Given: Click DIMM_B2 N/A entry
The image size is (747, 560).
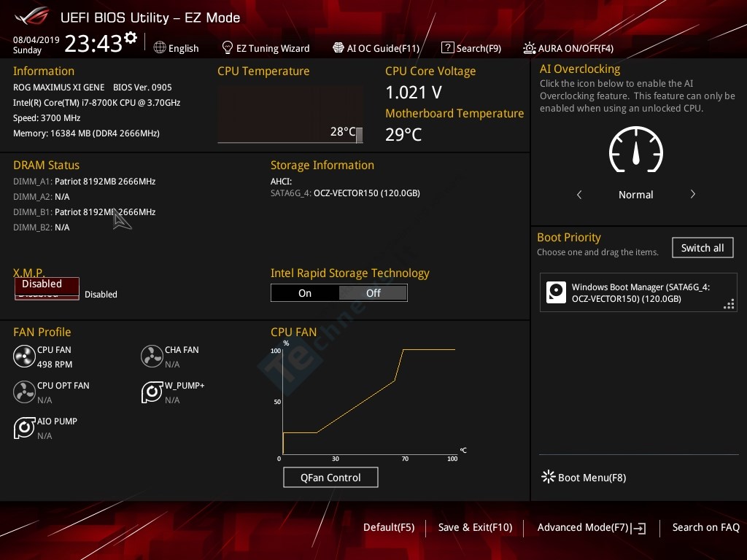Looking at the screenshot, I should (x=42, y=227).
